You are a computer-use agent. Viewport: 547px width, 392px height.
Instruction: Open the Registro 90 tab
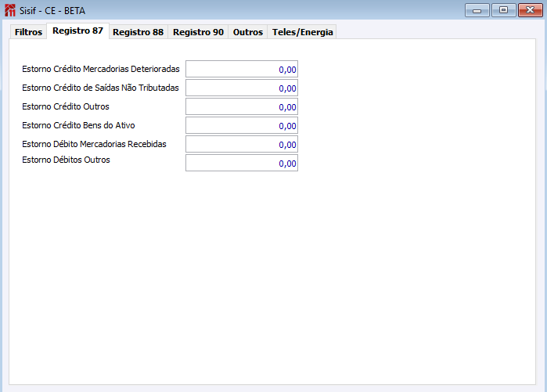point(198,32)
